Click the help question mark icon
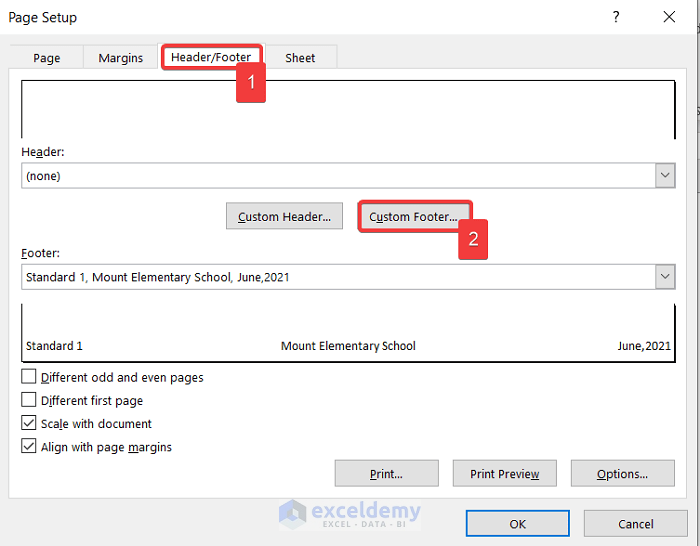 click(x=616, y=17)
